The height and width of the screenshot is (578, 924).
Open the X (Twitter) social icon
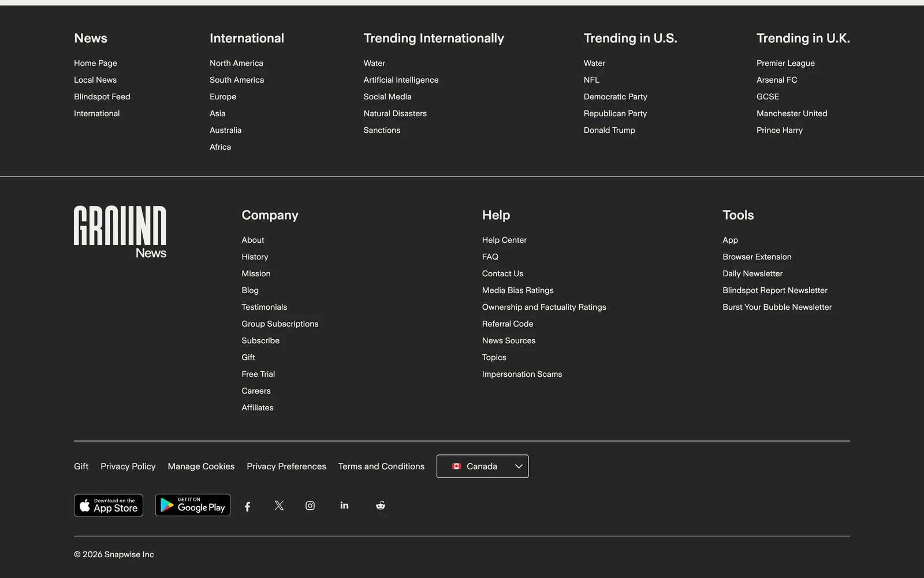pyautogui.click(x=279, y=506)
